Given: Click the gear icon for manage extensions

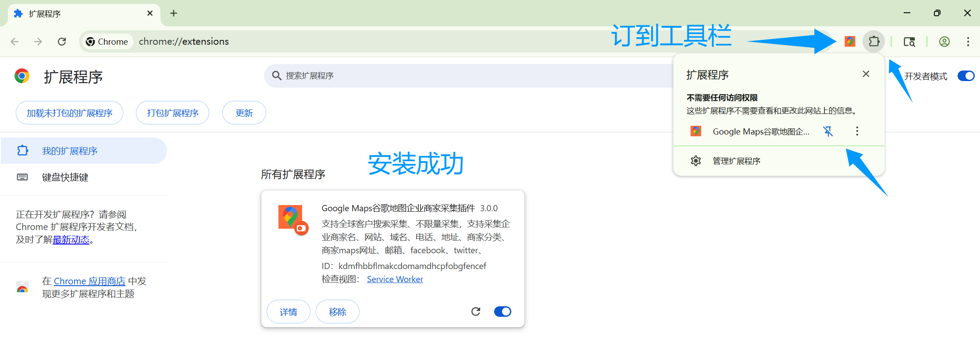Looking at the screenshot, I should coord(696,161).
